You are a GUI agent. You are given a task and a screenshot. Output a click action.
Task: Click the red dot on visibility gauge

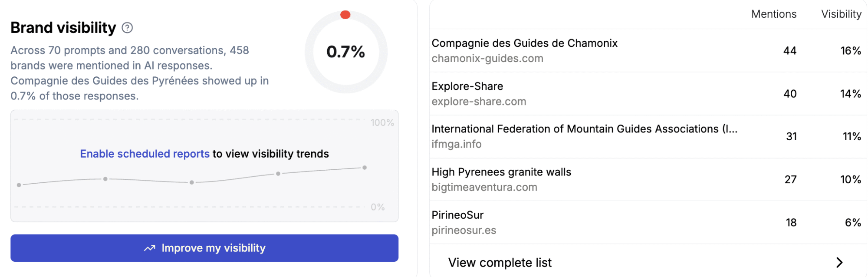345,15
